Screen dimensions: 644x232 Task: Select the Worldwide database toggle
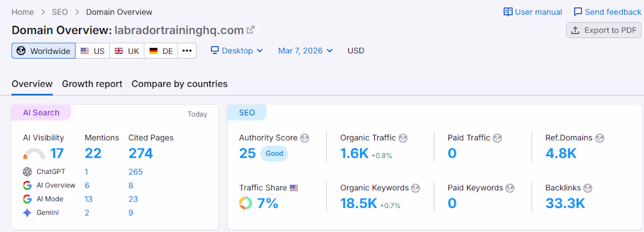(x=43, y=51)
